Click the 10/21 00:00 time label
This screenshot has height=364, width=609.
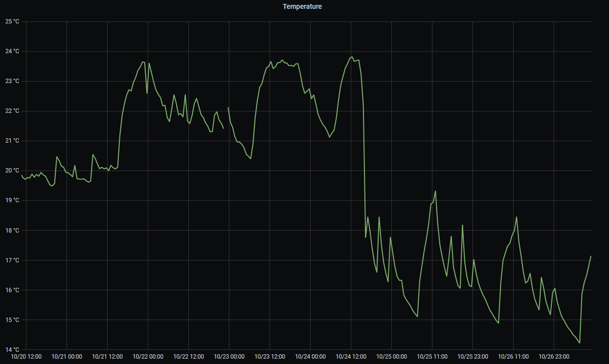[x=67, y=357]
